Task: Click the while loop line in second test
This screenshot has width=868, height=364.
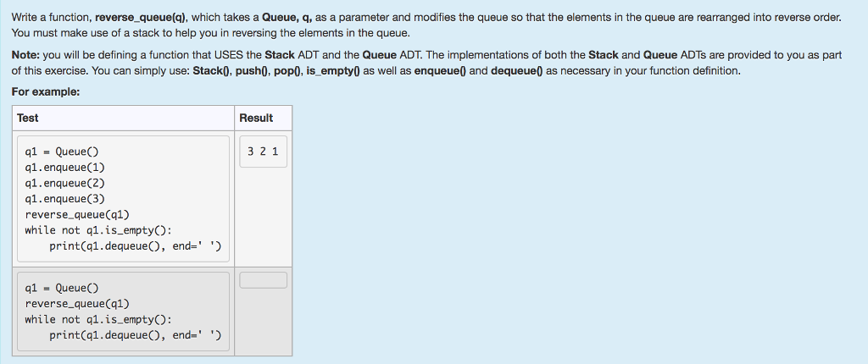Action: 98,319
